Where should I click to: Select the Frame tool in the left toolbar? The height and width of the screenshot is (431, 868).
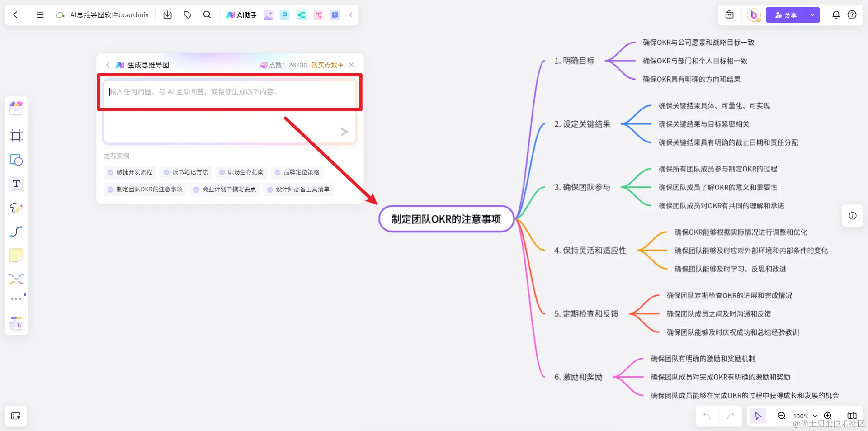16,136
